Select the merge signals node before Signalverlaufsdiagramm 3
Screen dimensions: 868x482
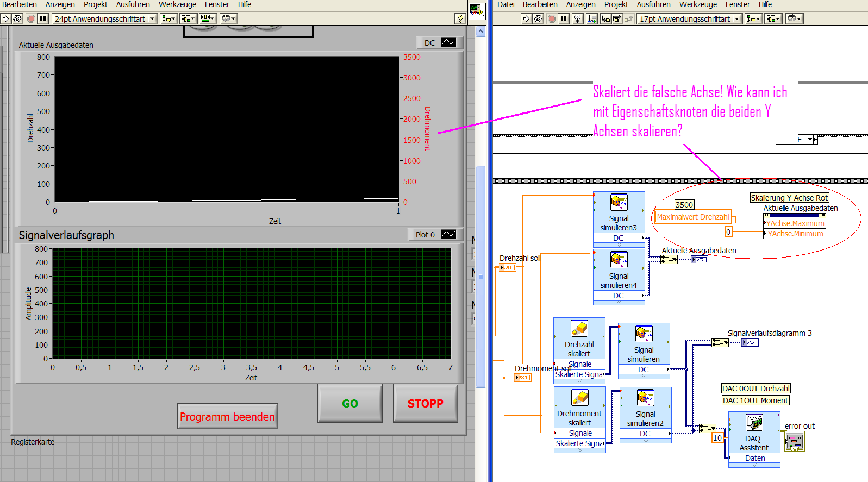pos(720,342)
